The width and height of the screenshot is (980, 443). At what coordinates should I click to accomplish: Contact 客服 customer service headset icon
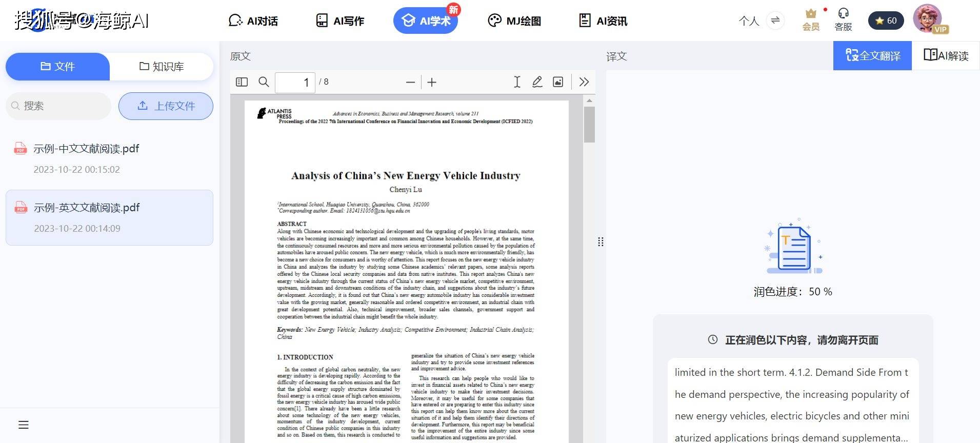(x=843, y=21)
